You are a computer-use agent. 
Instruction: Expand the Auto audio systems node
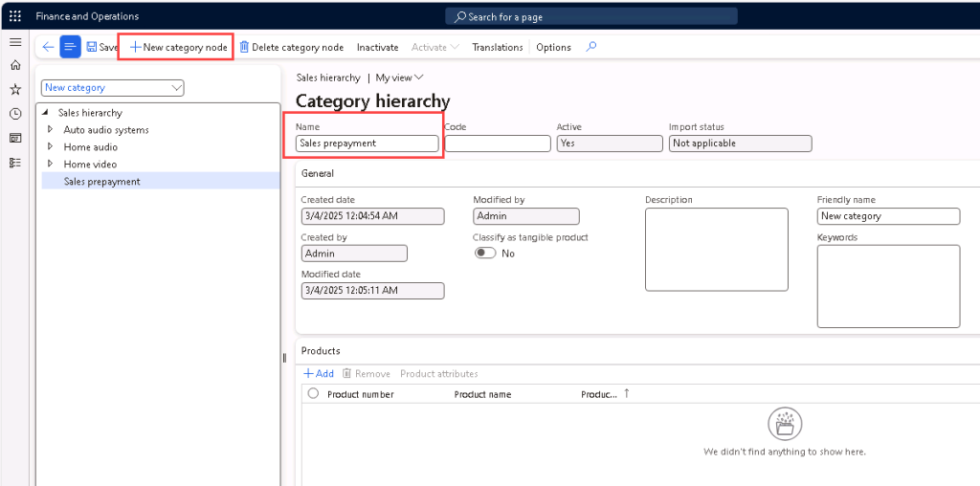click(x=50, y=129)
